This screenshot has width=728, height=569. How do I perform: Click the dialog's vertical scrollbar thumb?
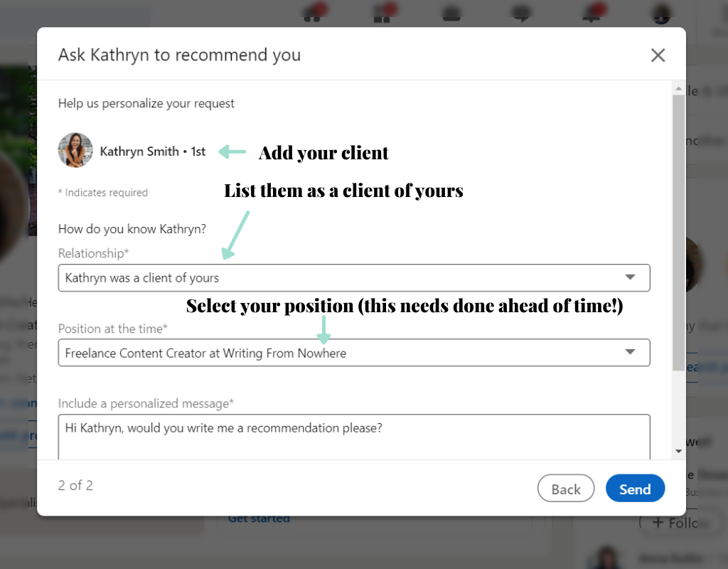(678, 233)
